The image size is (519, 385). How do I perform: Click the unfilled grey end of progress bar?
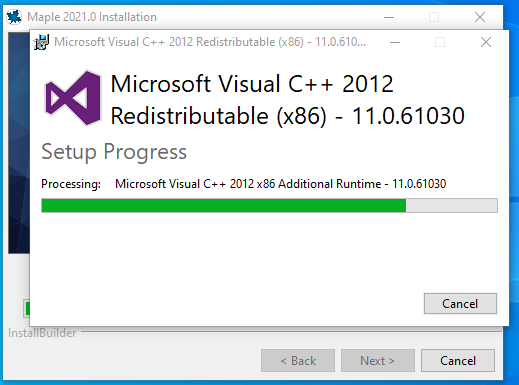pos(452,205)
